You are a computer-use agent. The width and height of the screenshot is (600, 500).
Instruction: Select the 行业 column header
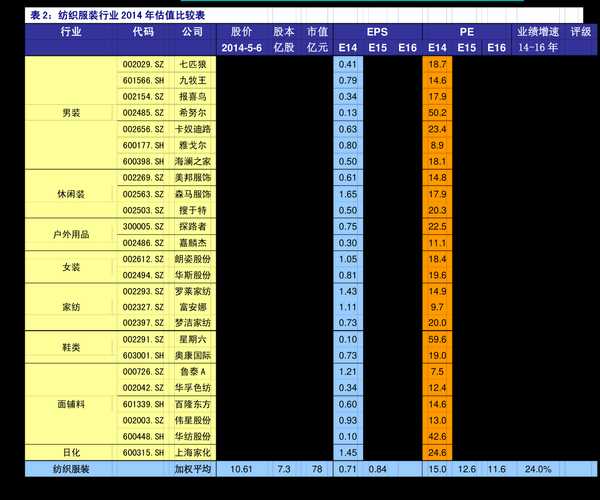(71, 32)
